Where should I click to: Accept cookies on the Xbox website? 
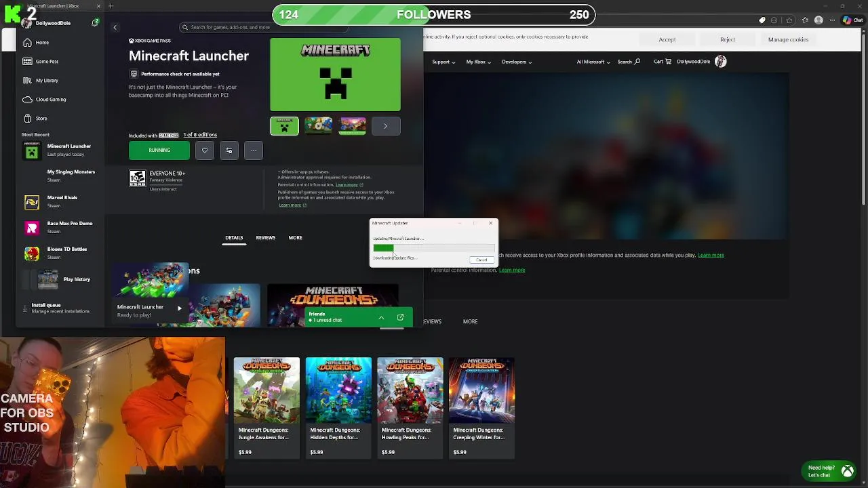click(x=667, y=39)
